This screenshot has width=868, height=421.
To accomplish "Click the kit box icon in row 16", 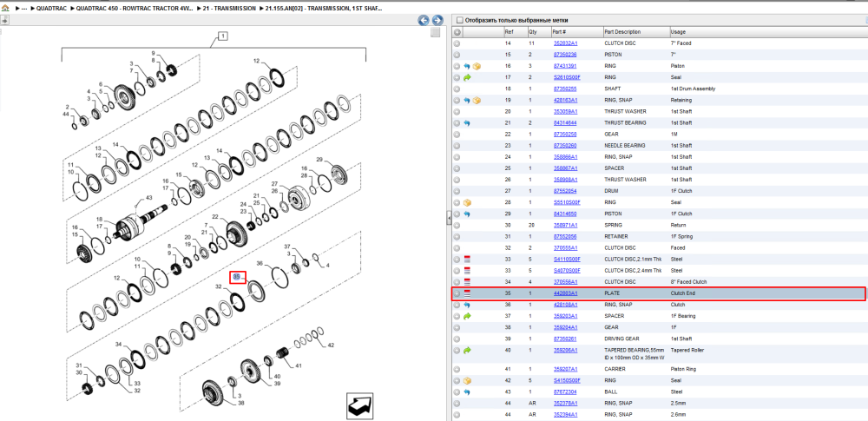I will pos(476,66).
